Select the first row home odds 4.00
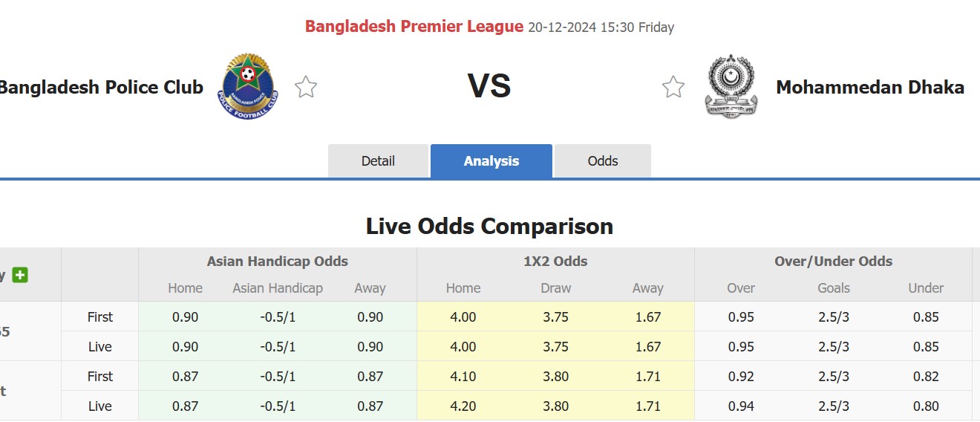980x422 pixels. (x=463, y=316)
